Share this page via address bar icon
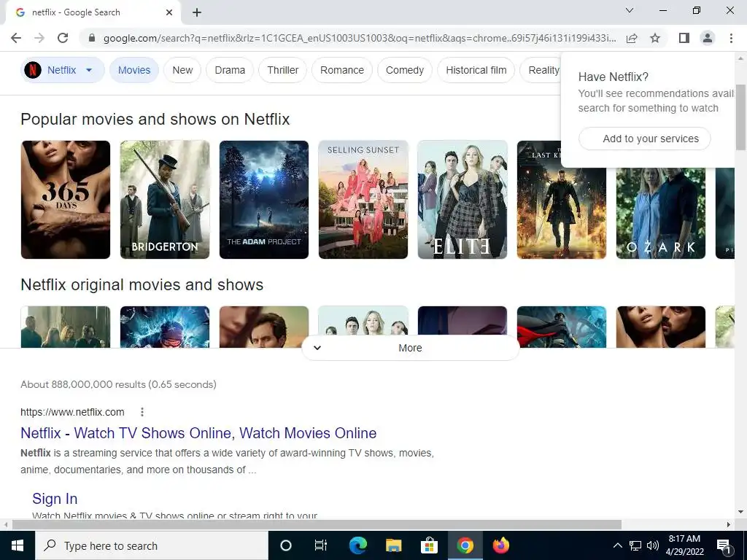 click(632, 38)
